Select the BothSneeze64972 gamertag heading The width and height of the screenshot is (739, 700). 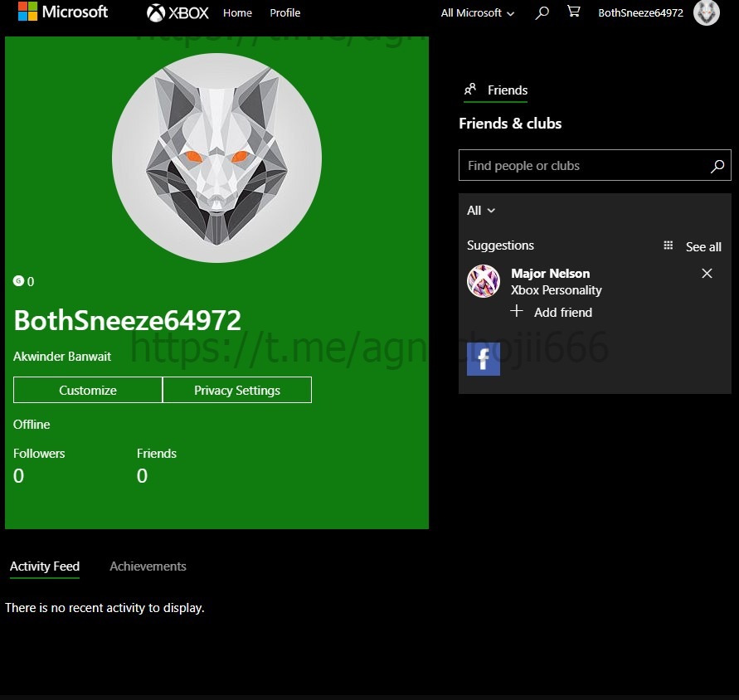tap(127, 320)
